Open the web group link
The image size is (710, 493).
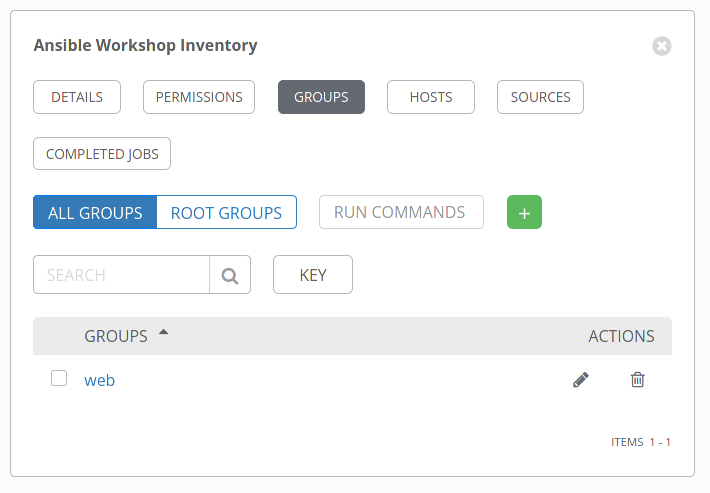(x=100, y=380)
